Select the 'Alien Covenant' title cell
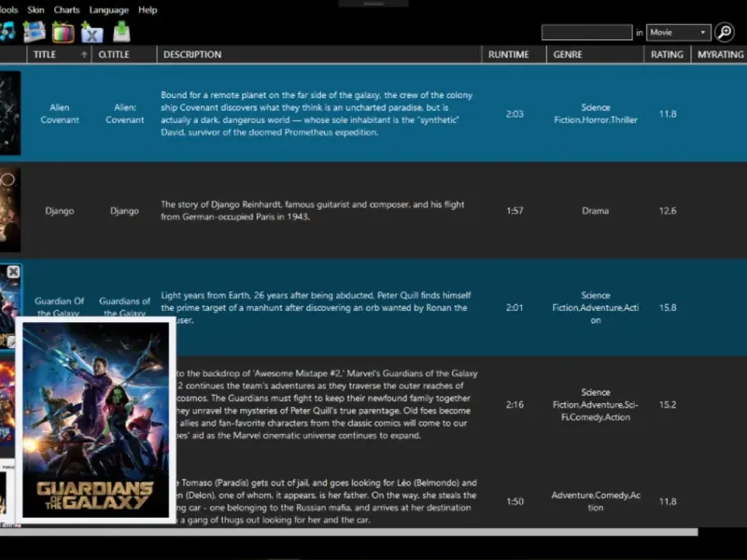This screenshot has width=747, height=560. (60, 114)
